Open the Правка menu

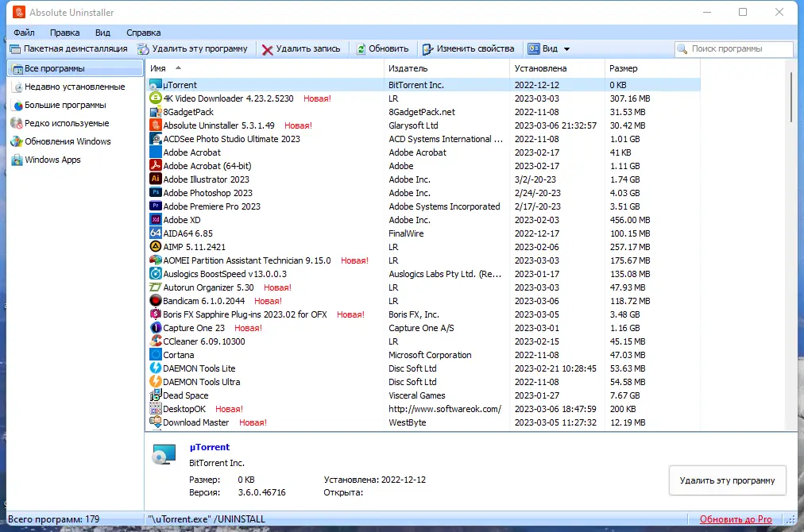coord(64,33)
